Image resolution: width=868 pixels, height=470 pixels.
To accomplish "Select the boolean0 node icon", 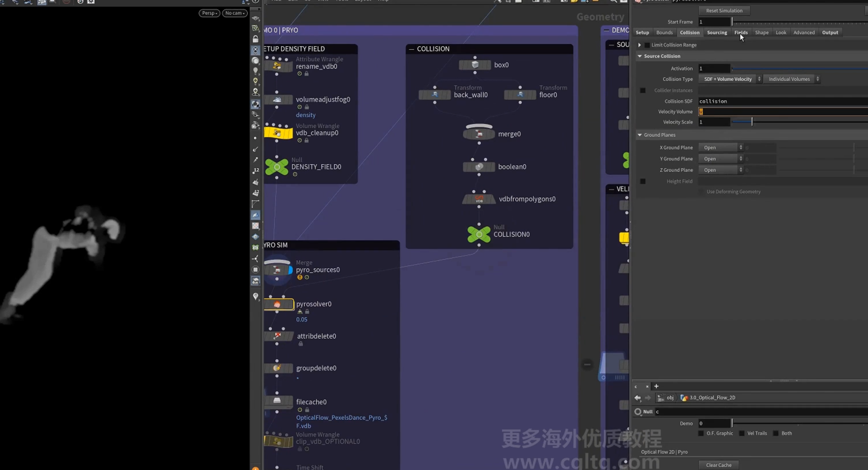I will tap(479, 167).
